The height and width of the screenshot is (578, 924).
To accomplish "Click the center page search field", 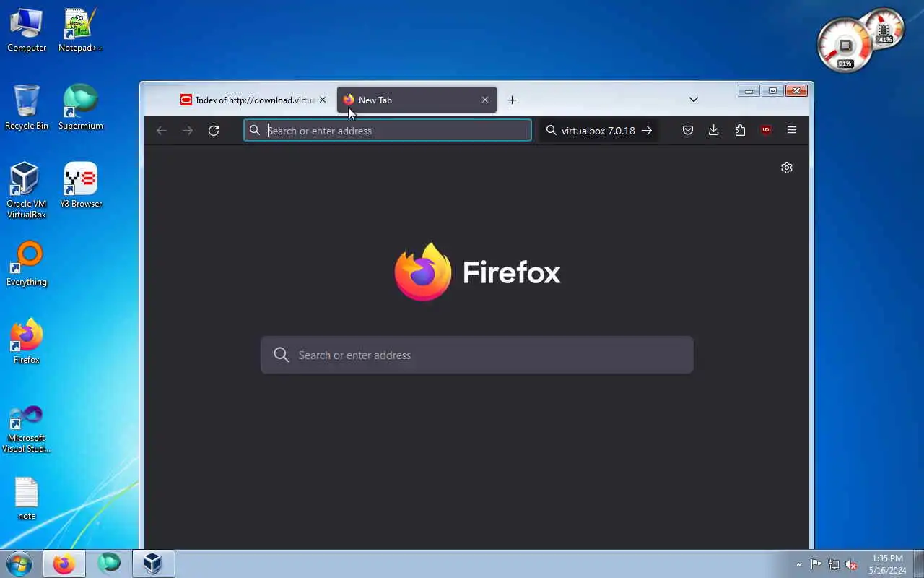I will tap(477, 355).
